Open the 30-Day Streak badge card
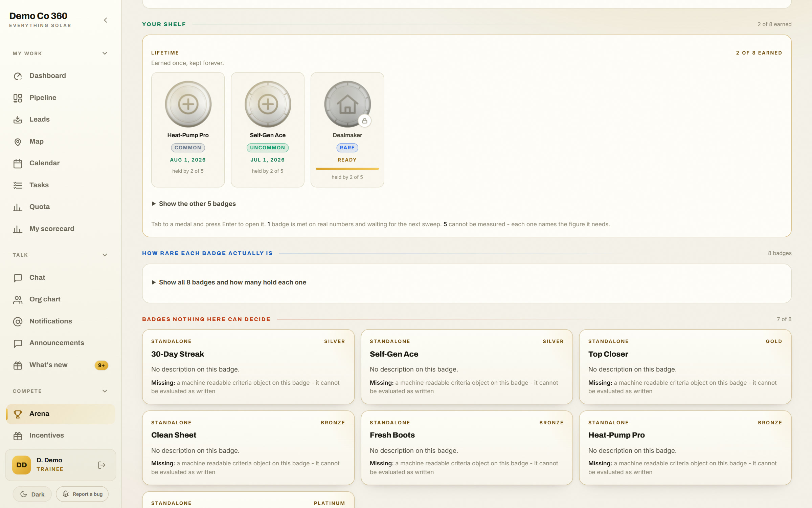This screenshot has height=508, width=812. point(248,367)
